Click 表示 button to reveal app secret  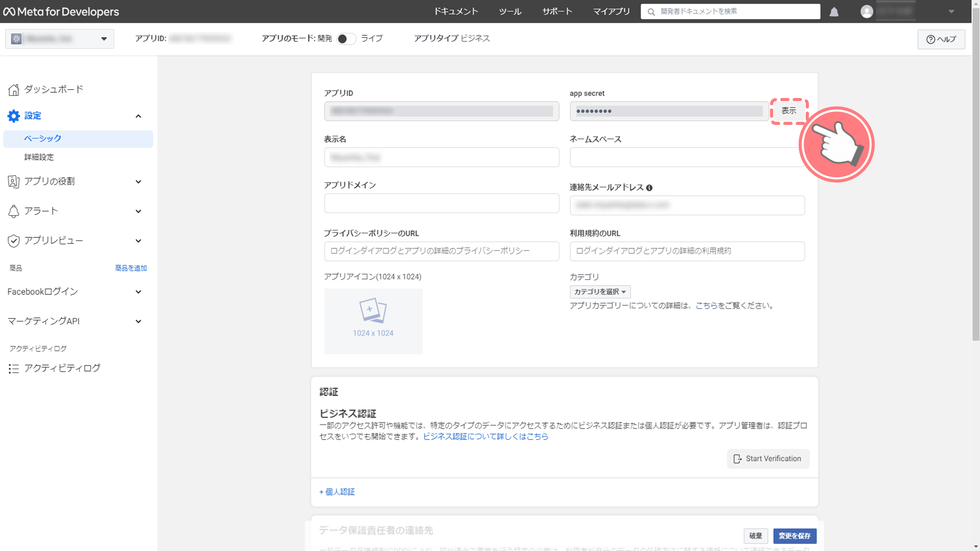tap(789, 111)
